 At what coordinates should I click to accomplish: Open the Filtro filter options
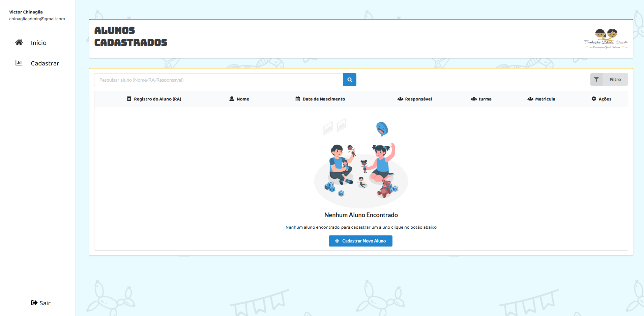click(615, 80)
